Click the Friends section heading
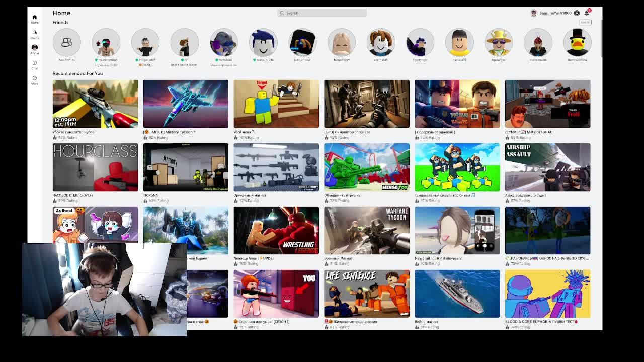The image size is (644, 362). tap(60, 22)
